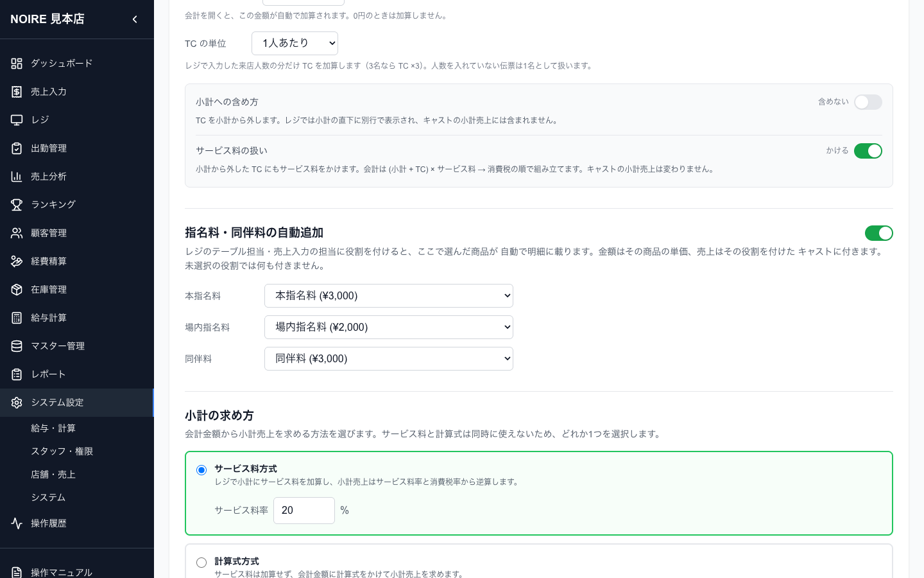Open the 在庫管理 box icon
924x578 pixels.
(17, 290)
